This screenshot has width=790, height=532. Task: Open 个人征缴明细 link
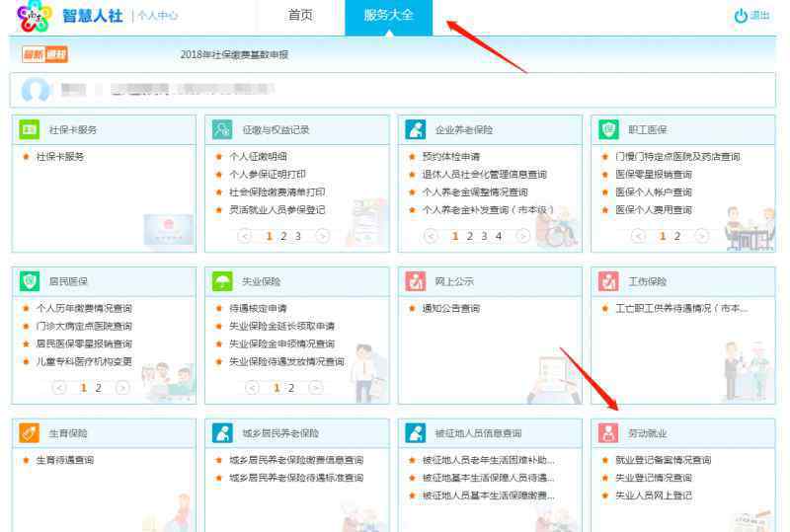(258, 157)
